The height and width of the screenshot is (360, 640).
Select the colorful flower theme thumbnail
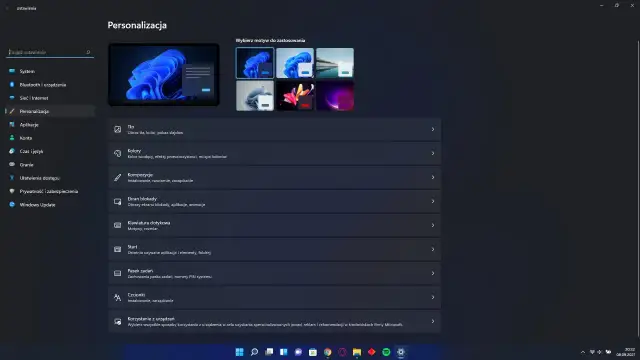click(x=295, y=96)
